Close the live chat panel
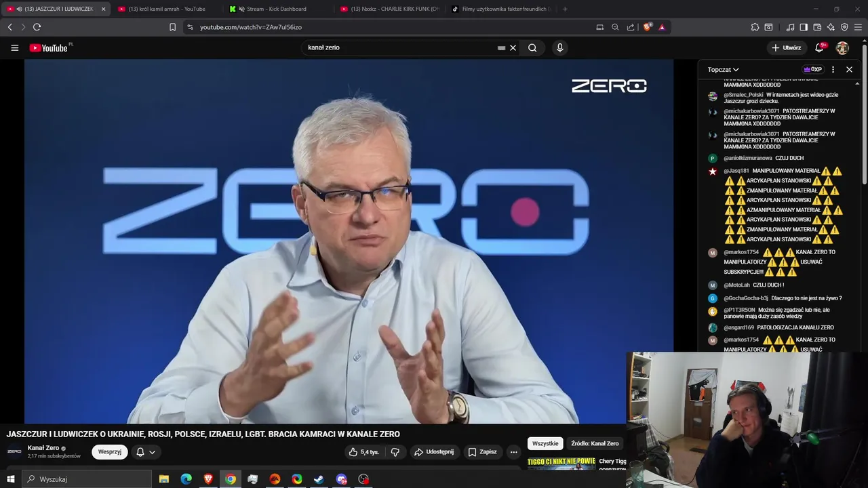The image size is (868, 488). [x=849, y=69]
